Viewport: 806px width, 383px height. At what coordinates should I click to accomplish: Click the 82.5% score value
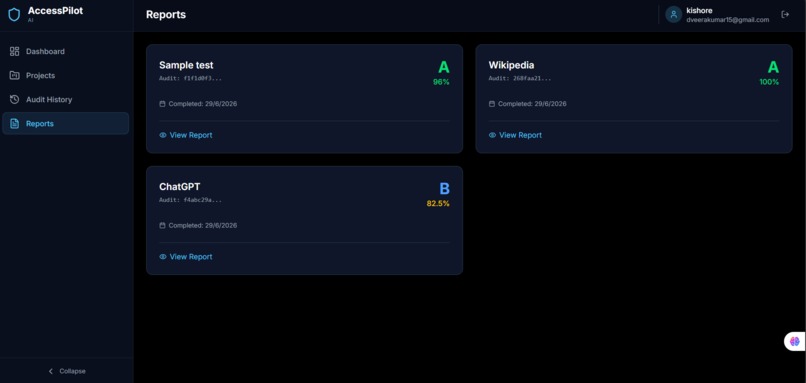pyautogui.click(x=438, y=204)
